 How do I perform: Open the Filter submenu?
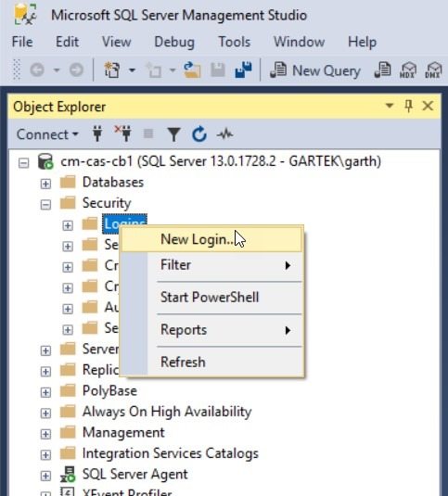(x=212, y=265)
